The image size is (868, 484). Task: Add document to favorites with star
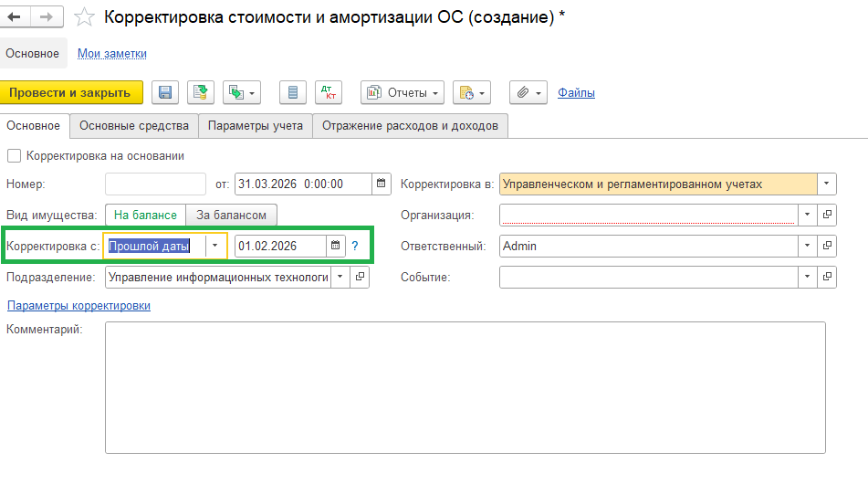[x=85, y=17]
